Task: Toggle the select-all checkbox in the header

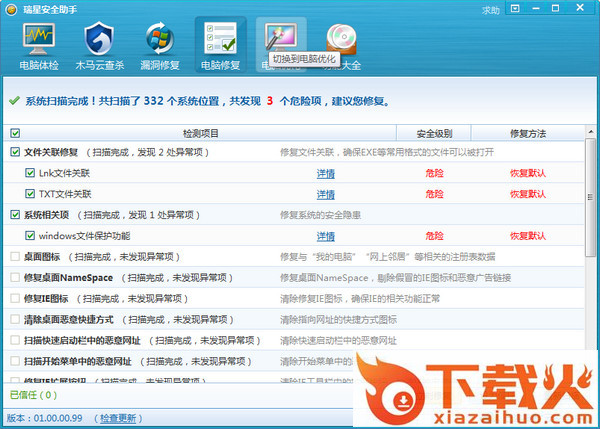Action: [x=15, y=133]
